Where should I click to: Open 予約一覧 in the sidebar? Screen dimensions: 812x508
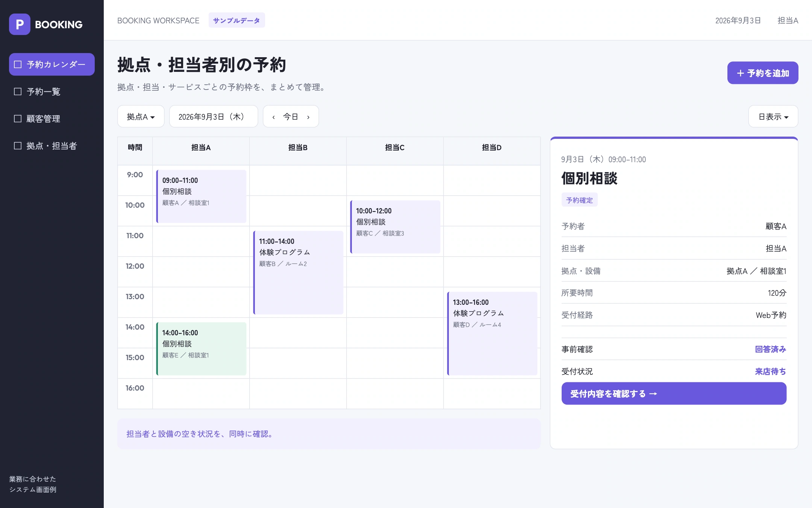tap(52, 91)
